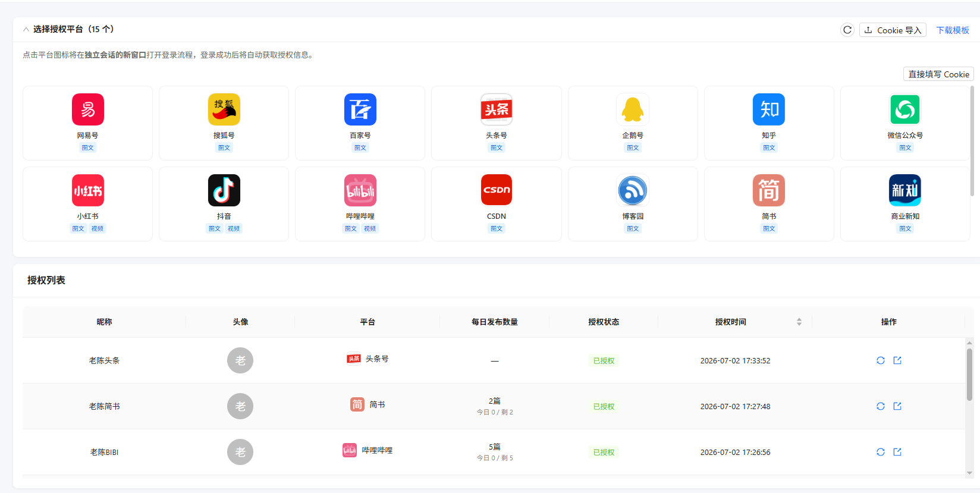Viewport: 980px width, 493px height.
Task: Click the 每日发布数量 column header
Action: coord(494,322)
